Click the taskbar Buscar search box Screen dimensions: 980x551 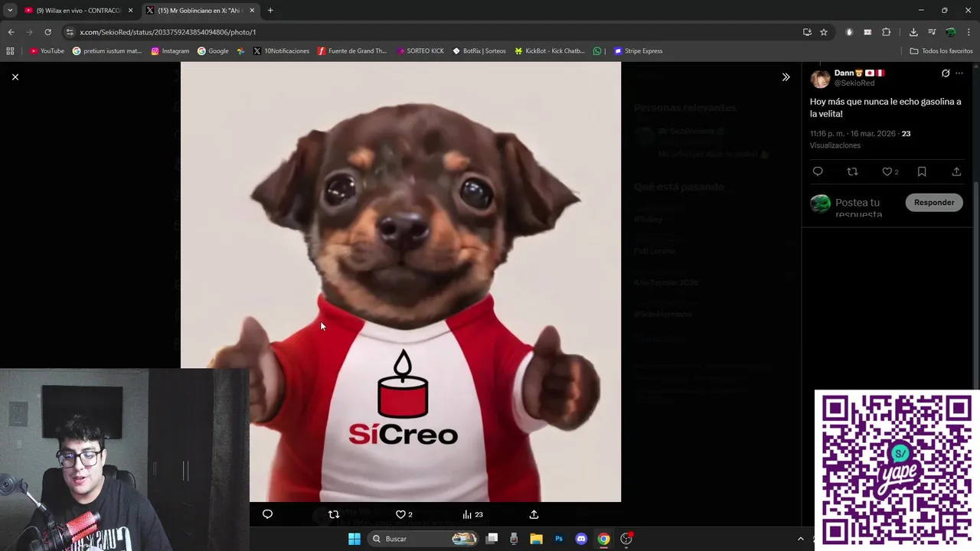pyautogui.click(x=425, y=539)
